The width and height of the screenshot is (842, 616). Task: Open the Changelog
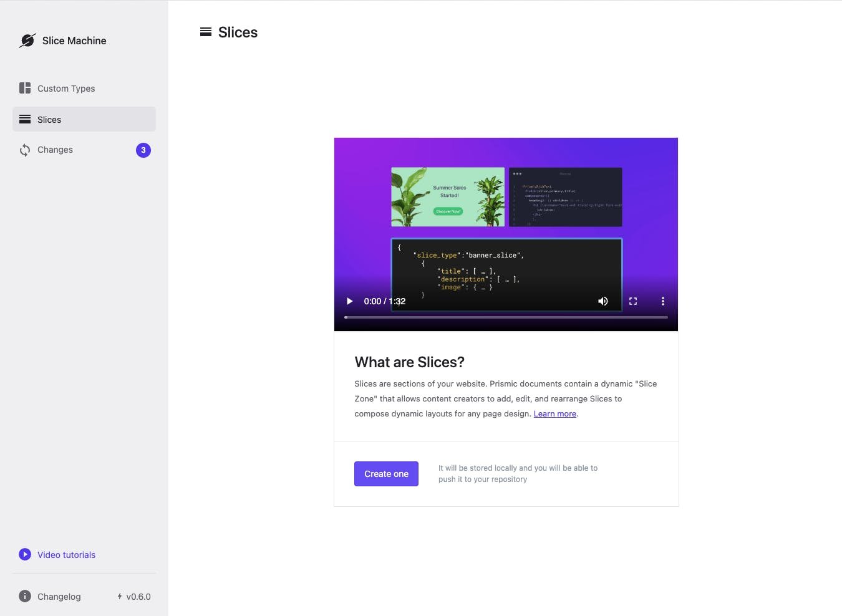pyautogui.click(x=59, y=596)
